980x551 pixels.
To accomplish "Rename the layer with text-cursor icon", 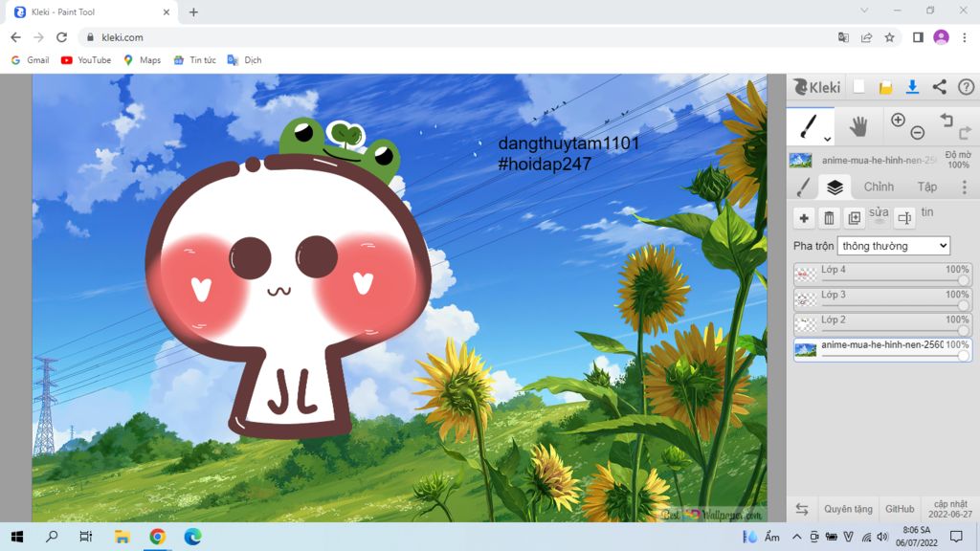I will pyautogui.click(x=904, y=218).
